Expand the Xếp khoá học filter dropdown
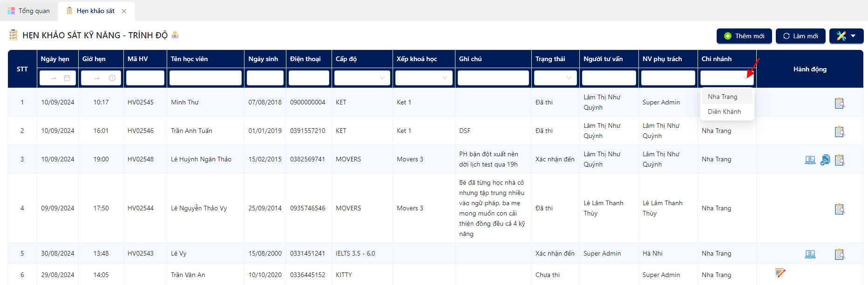The image size is (868, 285). (x=424, y=78)
